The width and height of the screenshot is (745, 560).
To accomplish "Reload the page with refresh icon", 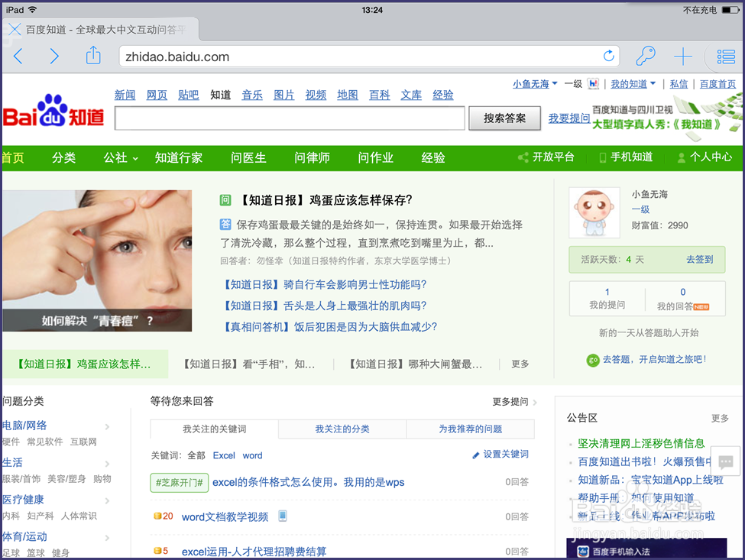I will pos(609,56).
